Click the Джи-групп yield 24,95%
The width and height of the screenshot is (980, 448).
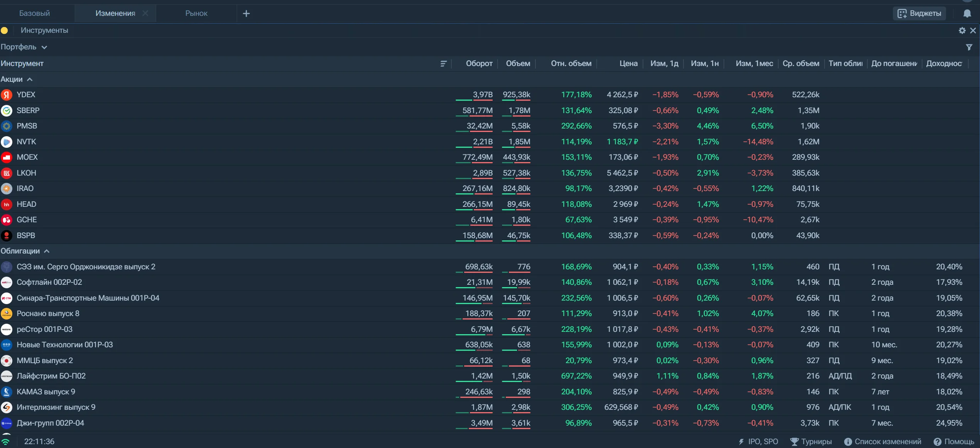pyautogui.click(x=949, y=423)
